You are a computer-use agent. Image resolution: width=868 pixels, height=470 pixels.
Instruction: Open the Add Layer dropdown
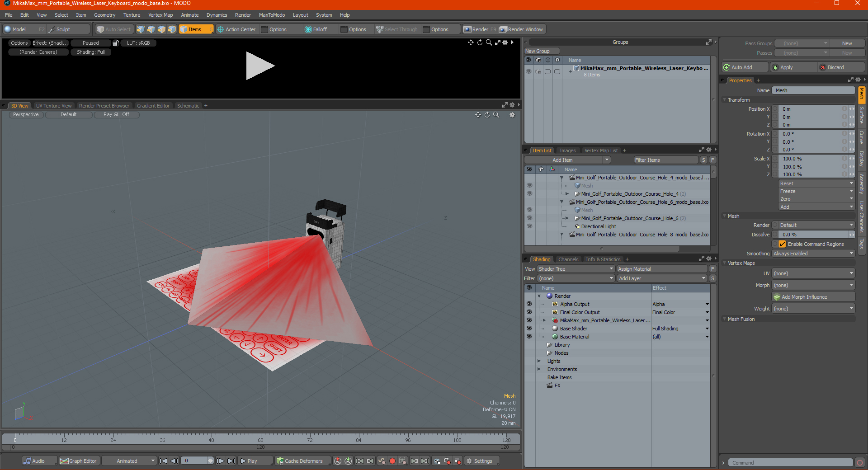point(662,278)
